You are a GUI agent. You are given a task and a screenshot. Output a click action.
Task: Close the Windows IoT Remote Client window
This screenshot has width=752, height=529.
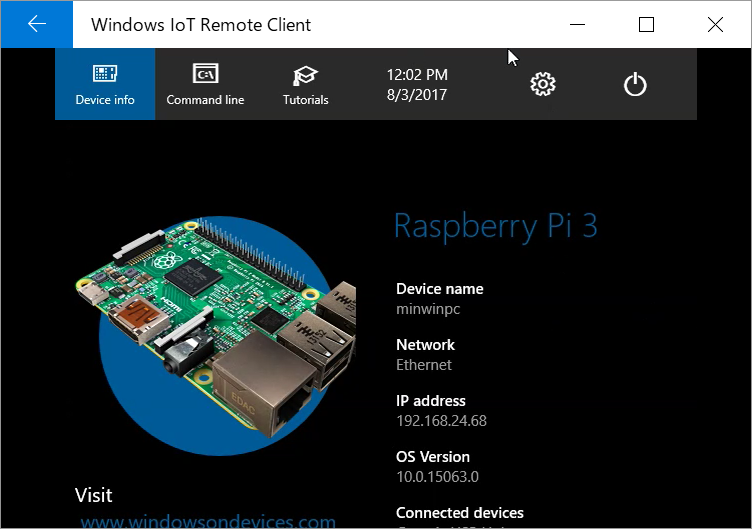pyautogui.click(x=716, y=24)
